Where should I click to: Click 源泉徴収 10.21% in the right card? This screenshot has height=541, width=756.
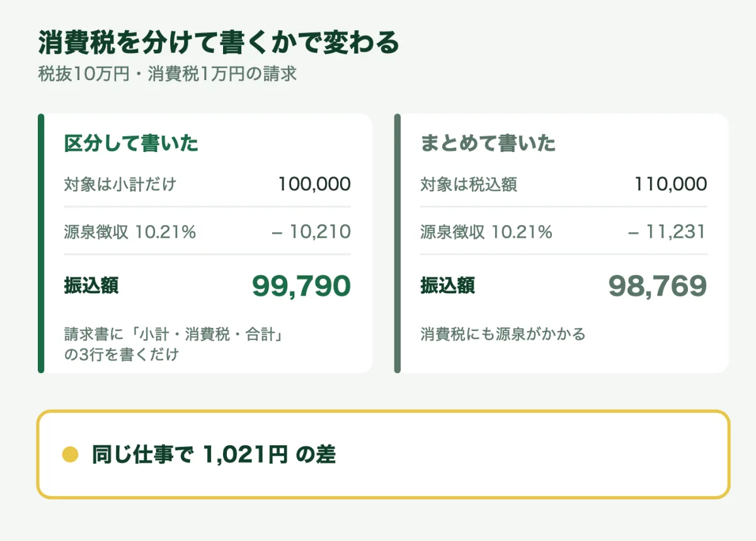click(x=486, y=232)
